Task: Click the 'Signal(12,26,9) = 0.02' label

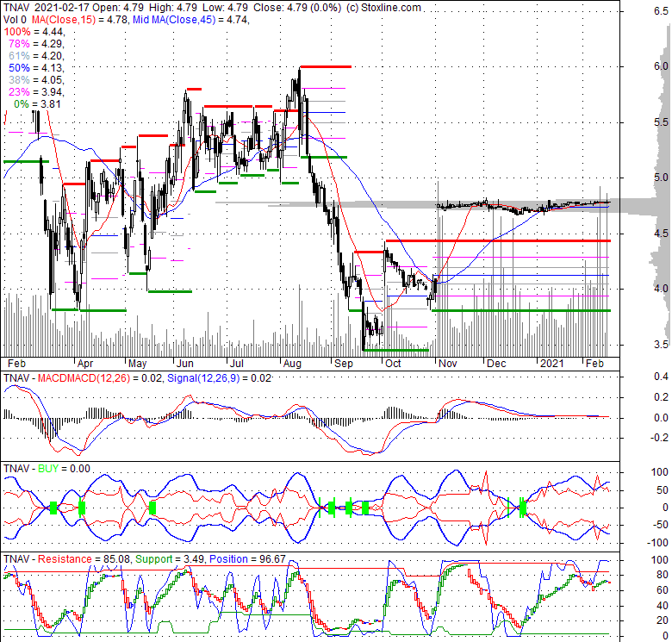Action: [x=219, y=378]
